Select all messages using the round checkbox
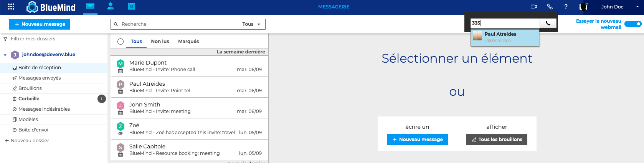 click(121, 42)
